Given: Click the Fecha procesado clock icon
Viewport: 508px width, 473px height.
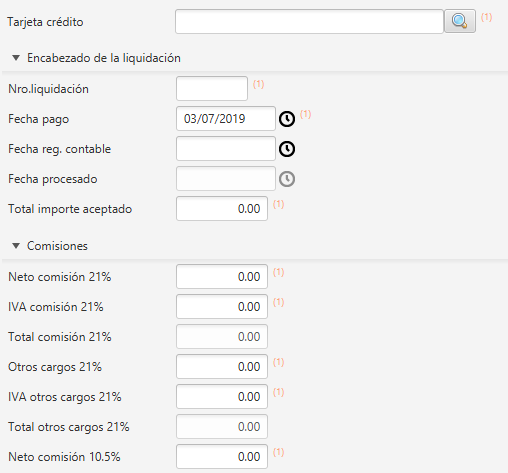Looking at the screenshot, I should point(287,179).
